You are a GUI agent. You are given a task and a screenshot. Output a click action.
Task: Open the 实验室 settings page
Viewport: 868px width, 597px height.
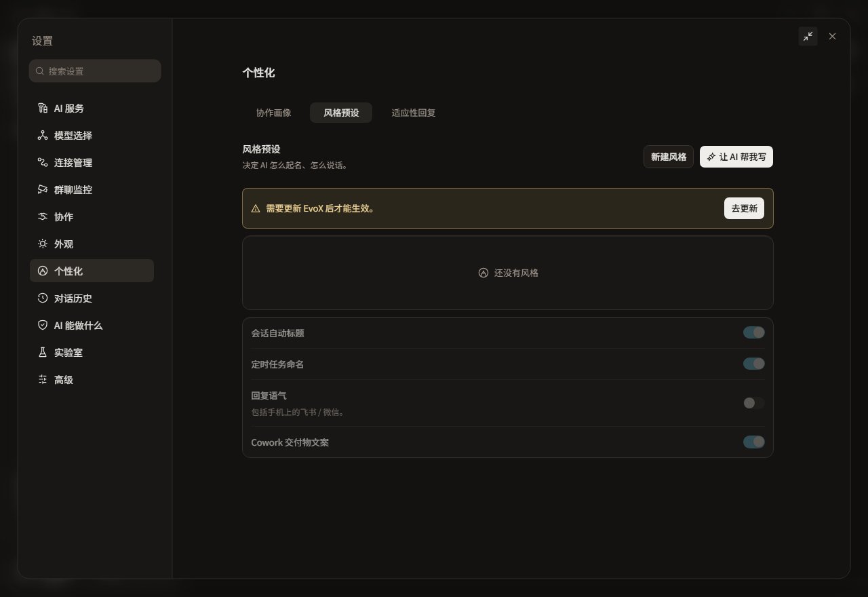tap(92, 353)
